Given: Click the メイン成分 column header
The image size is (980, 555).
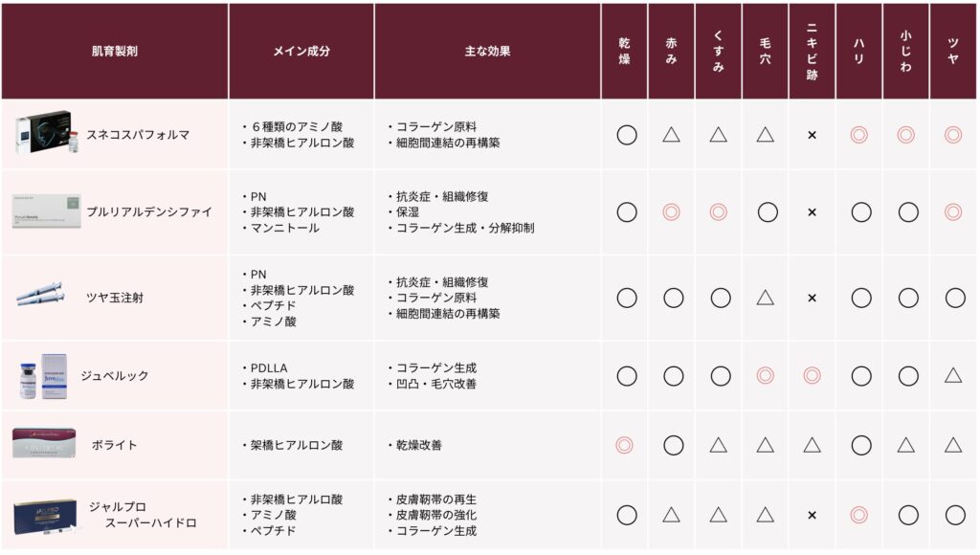Looking at the screenshot, I should coord(301,52).
